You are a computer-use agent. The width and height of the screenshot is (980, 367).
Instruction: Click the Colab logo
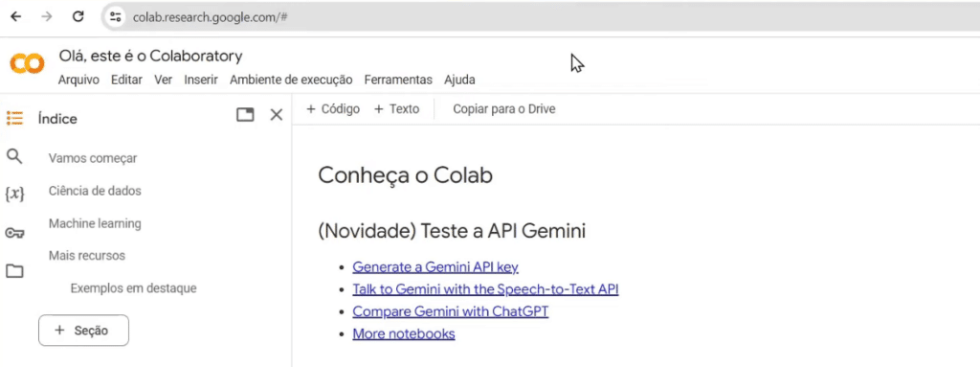[27, 64]
